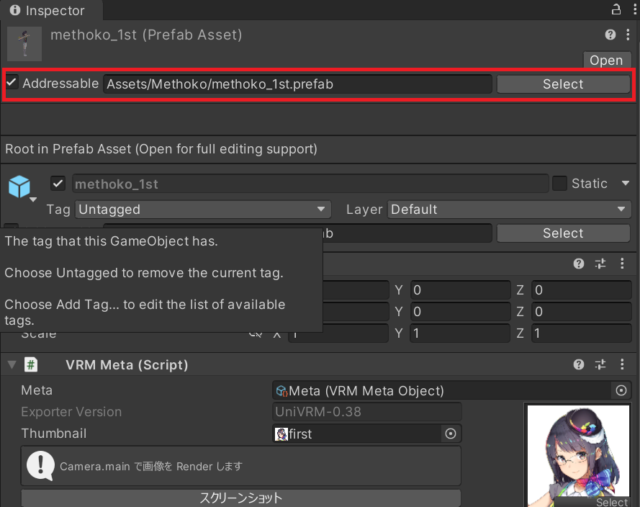This screenshot has width=640, height=507.
Task: Open the Inspector tab kebab menu
Action: pyautogui.click(x=635, y=9)
